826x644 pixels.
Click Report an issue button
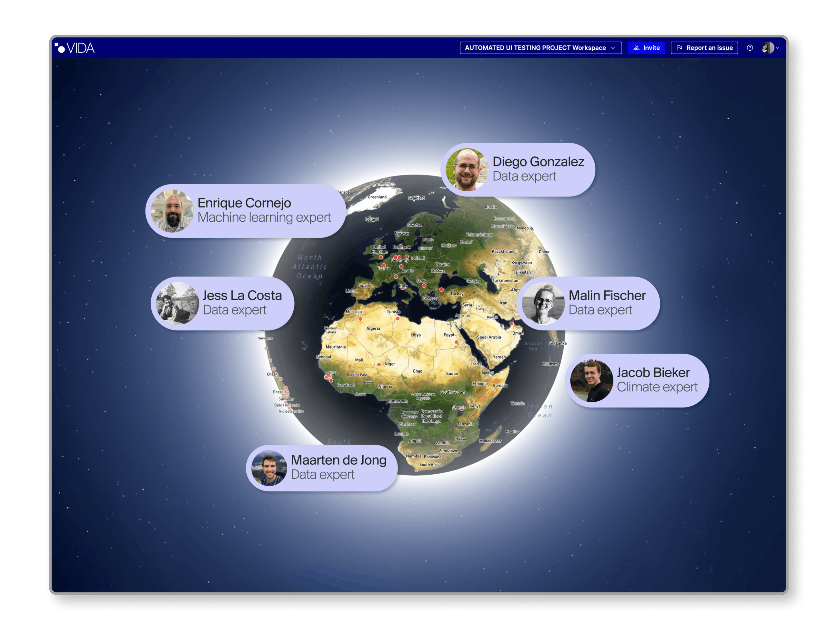pyautogui.click(x=704, y=48)
